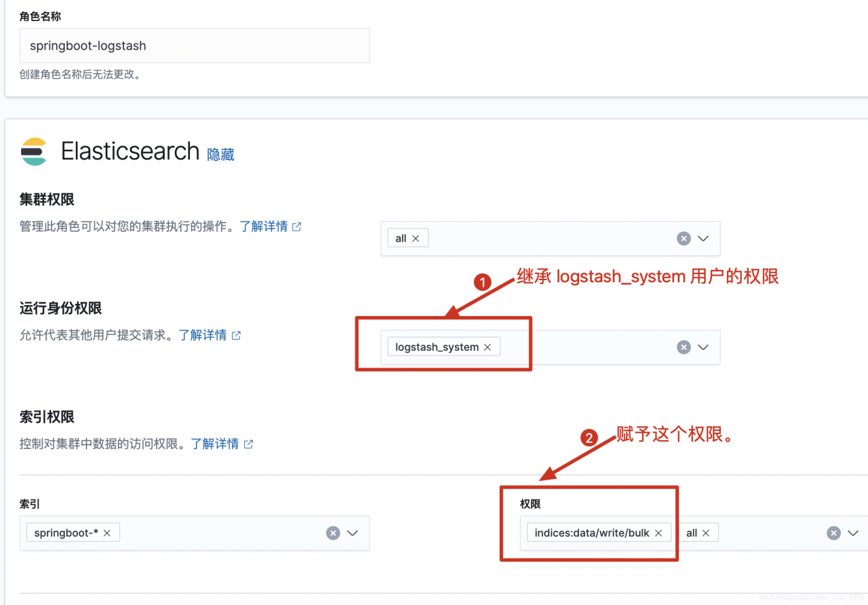Expand the 权限 index privileges dropdown
This screenshot has height=605, width=868.
pyautogui.click(x=853, y=532)
